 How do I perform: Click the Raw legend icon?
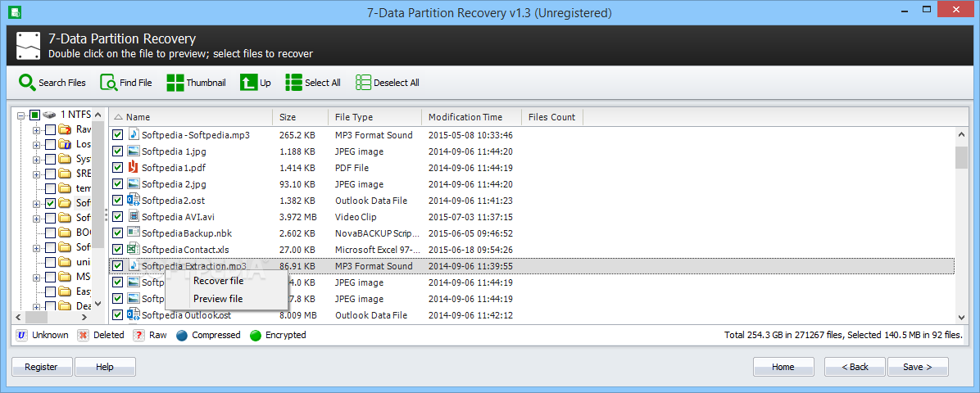click(138, 335)
